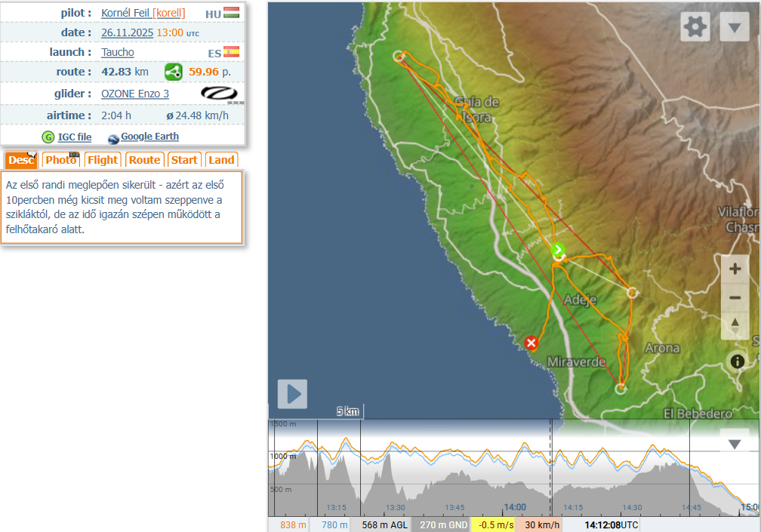Open pilot Kornél Feil's profile
The height and width of the screenshot is (532, 761).
pyautogui.click(x=125, y=13)
